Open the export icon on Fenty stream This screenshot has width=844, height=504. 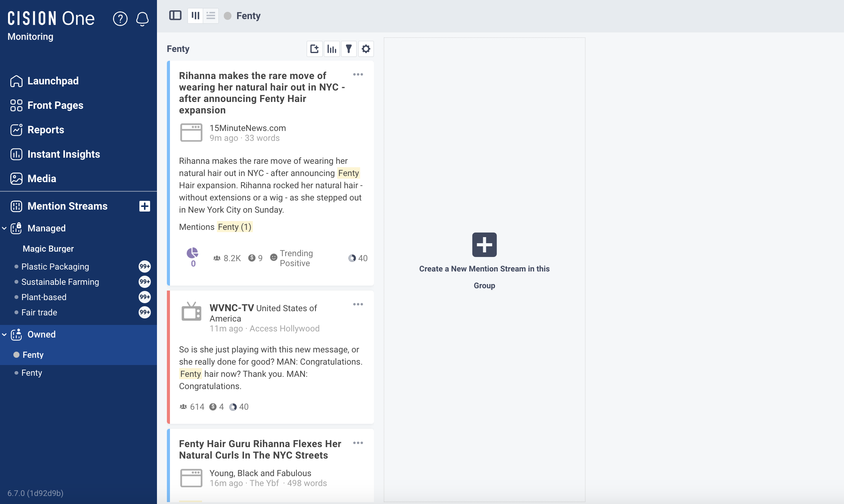click(314, 49)
